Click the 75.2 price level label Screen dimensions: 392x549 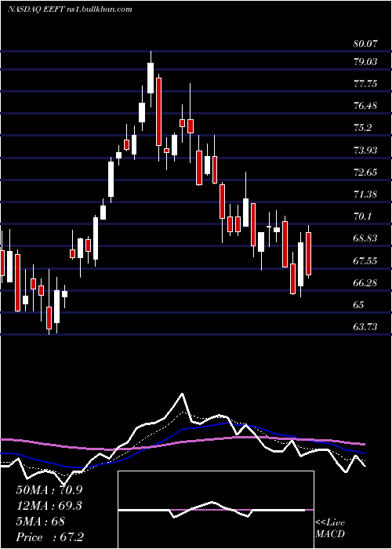[x=363, y=128]
